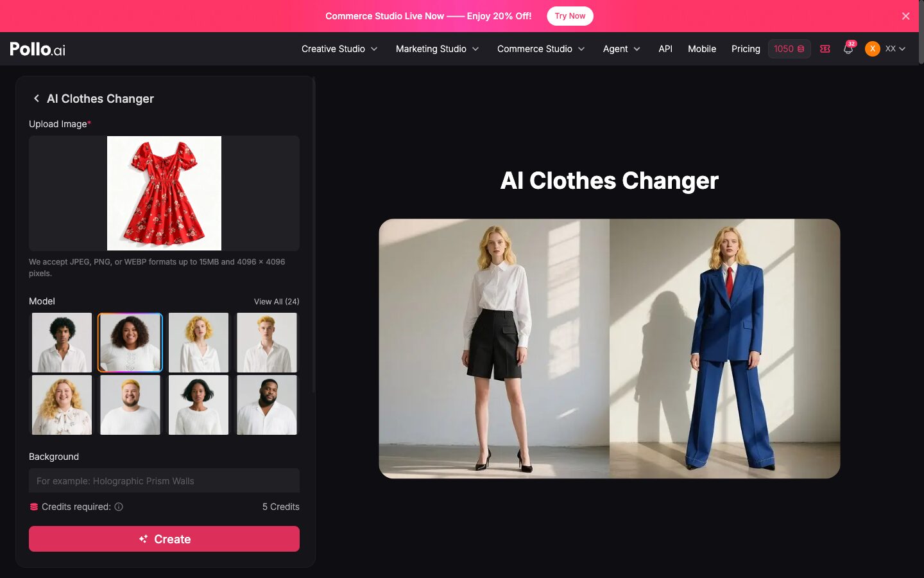Dismiss the promo banner with the X
The image size is (924, 578).
[905, 16]
